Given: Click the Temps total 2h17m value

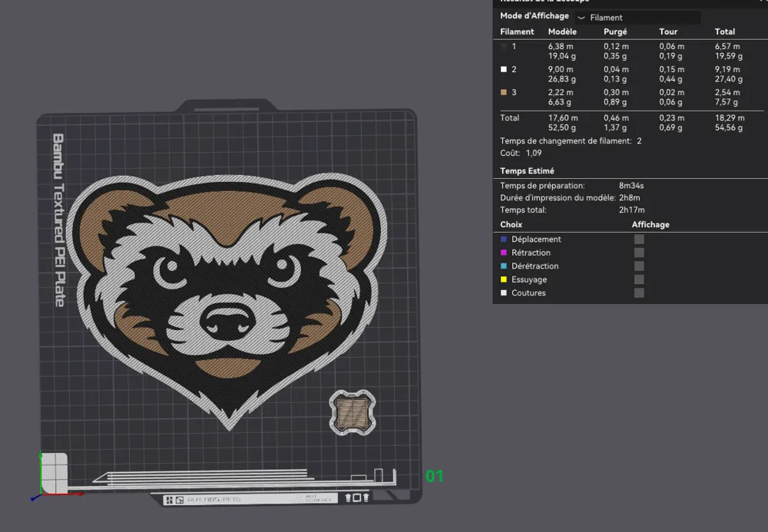Looking at the screenshot, I should [632, 210].
